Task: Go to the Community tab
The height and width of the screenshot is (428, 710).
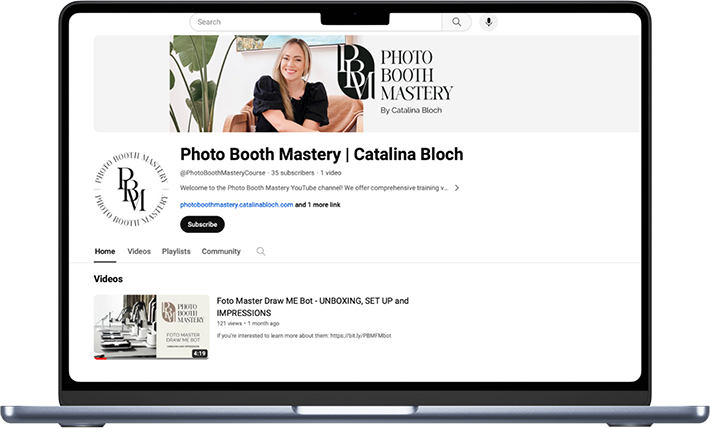Action: (x=221, y=251)
